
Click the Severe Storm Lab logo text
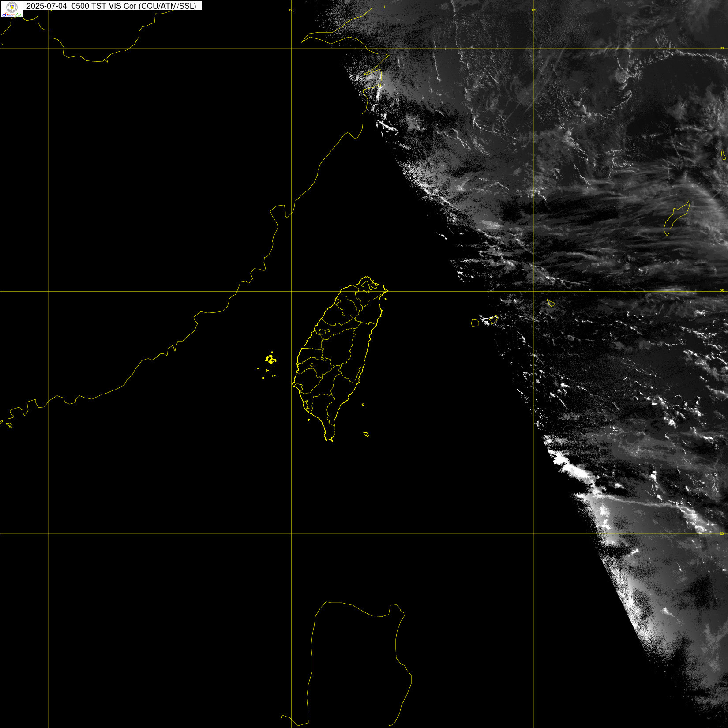click(12, 15)
